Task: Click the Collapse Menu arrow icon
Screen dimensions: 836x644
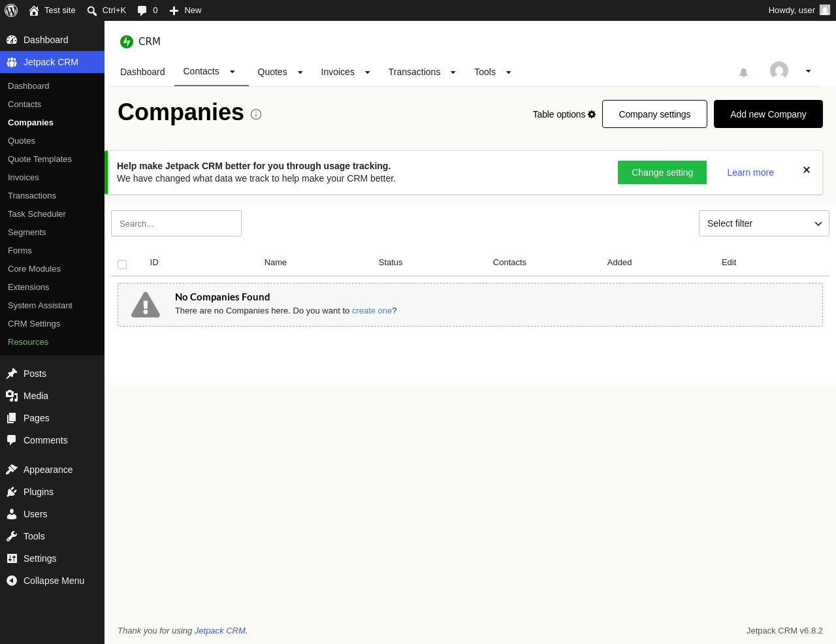Action: [x=12, y=581]
